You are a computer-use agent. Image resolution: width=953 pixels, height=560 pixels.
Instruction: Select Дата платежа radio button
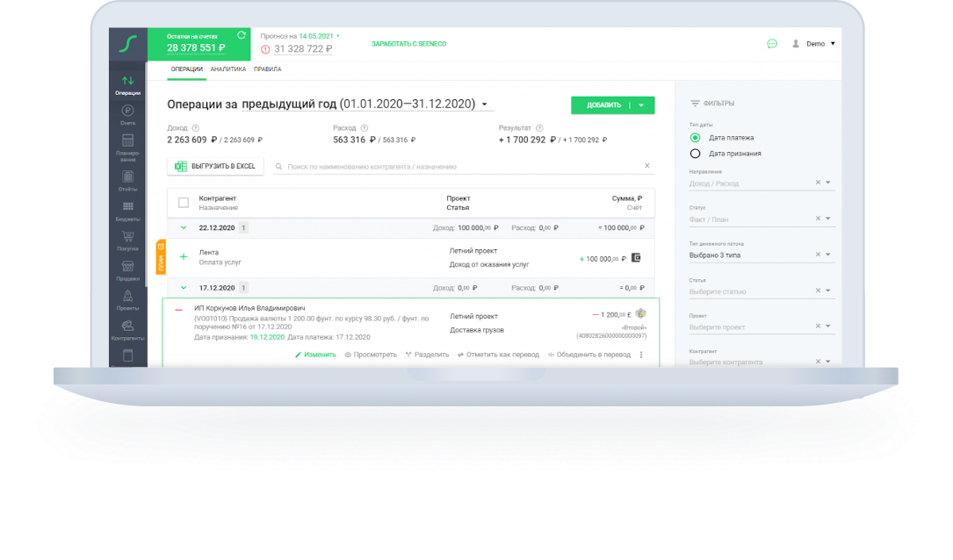(696, 138)
